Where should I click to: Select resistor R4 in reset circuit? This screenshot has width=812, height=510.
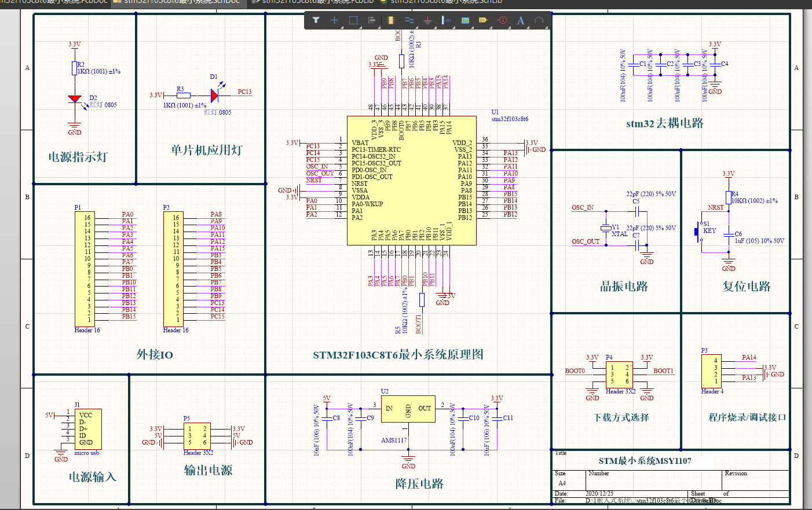729,197
